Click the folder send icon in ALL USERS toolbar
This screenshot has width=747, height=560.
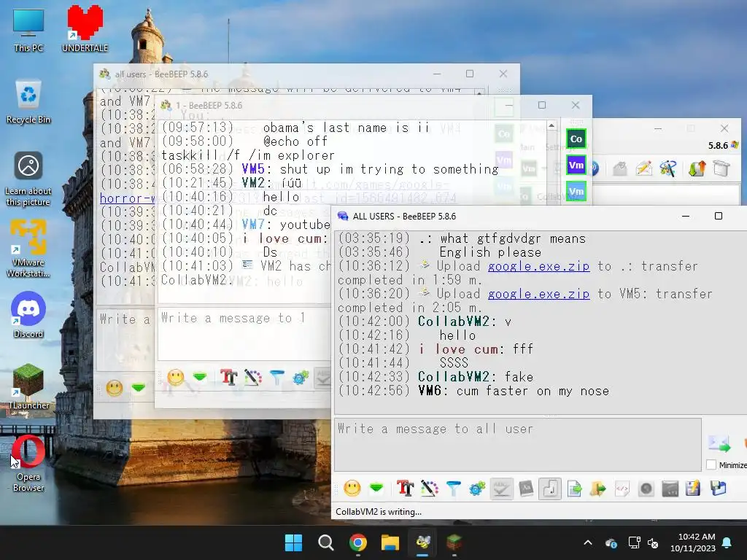point(598,488)
